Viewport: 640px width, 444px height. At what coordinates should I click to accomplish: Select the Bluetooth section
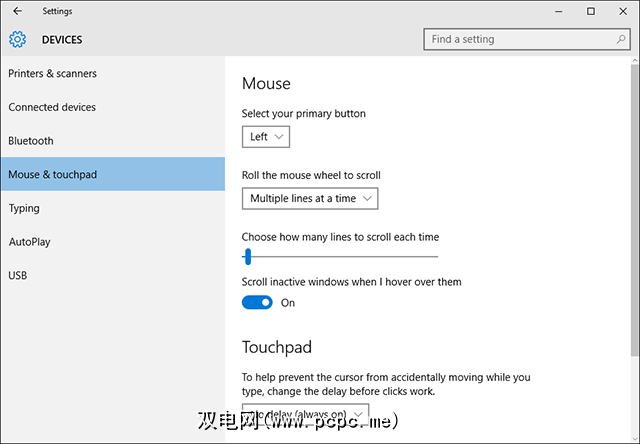pos(31,141)
